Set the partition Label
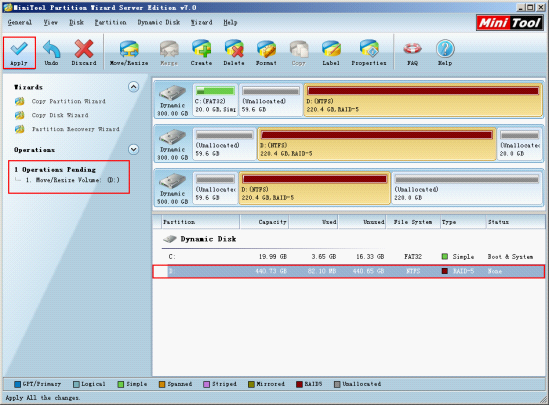 [331, 53]
